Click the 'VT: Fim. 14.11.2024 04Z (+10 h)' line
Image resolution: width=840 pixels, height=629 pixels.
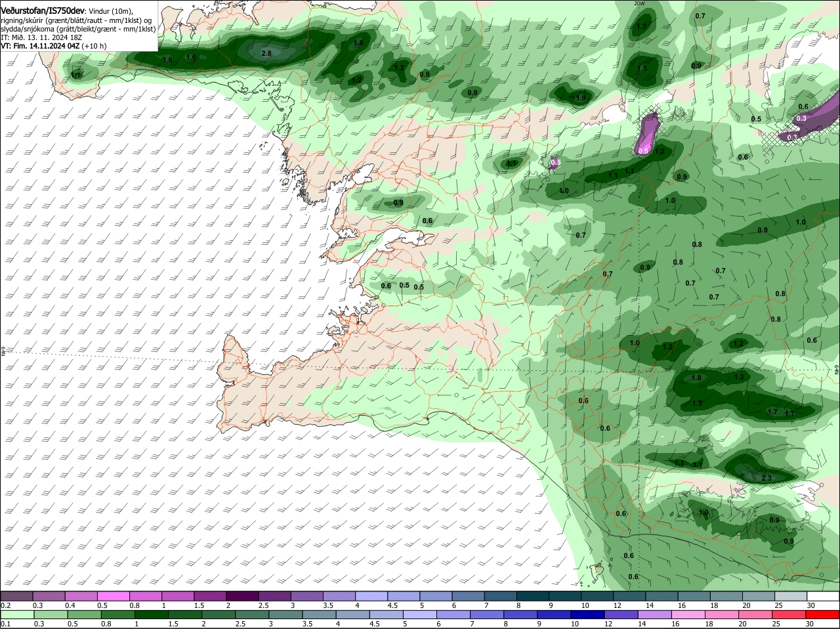tap(54, 46)
